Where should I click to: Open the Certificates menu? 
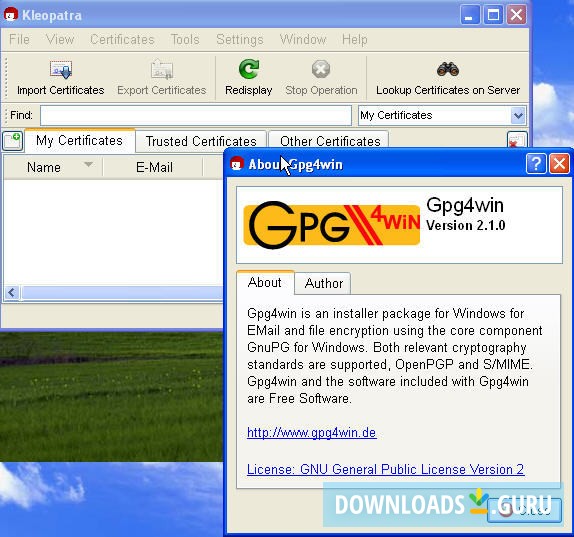[122, 39]
